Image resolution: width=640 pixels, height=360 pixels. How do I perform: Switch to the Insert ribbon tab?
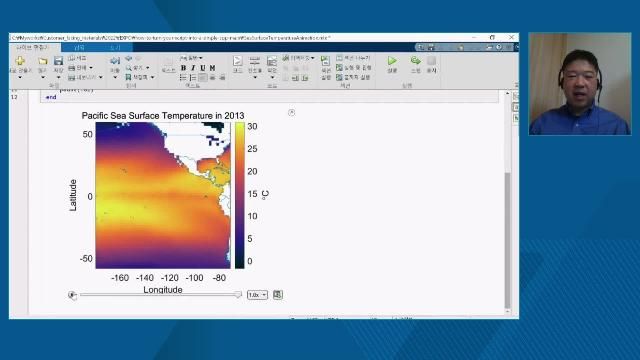click(79, 48)
